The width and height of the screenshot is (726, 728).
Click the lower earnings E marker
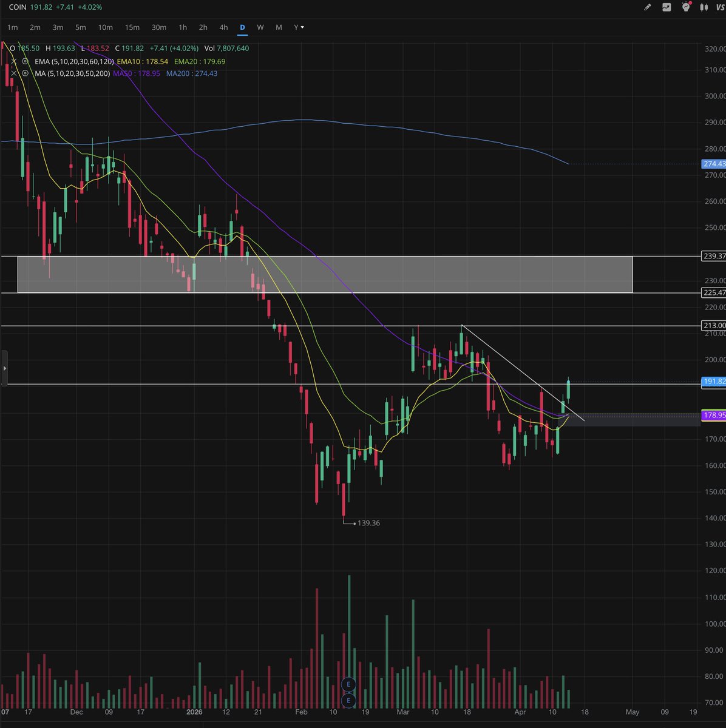(x=348, y=700)
